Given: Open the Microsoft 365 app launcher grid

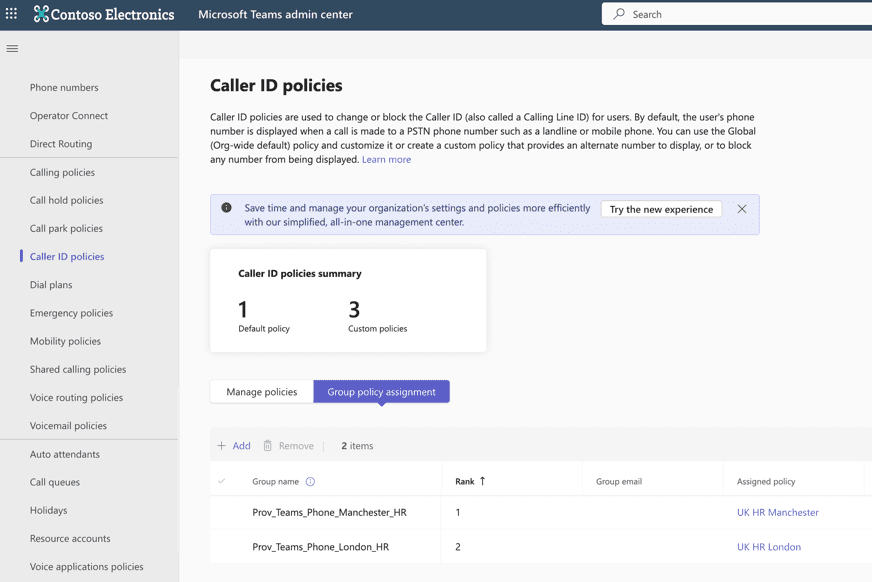Looking at the screenshot, I should (x=10, y=14).
